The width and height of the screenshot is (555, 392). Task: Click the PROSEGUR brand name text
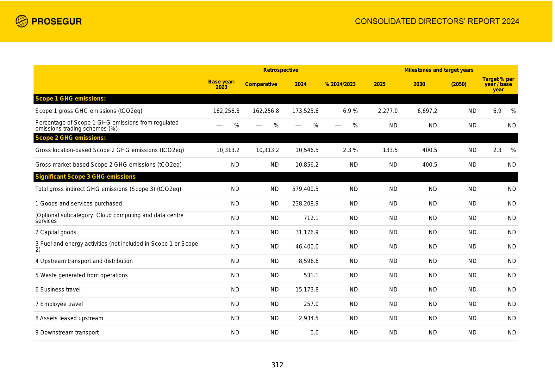pos(57,21)
